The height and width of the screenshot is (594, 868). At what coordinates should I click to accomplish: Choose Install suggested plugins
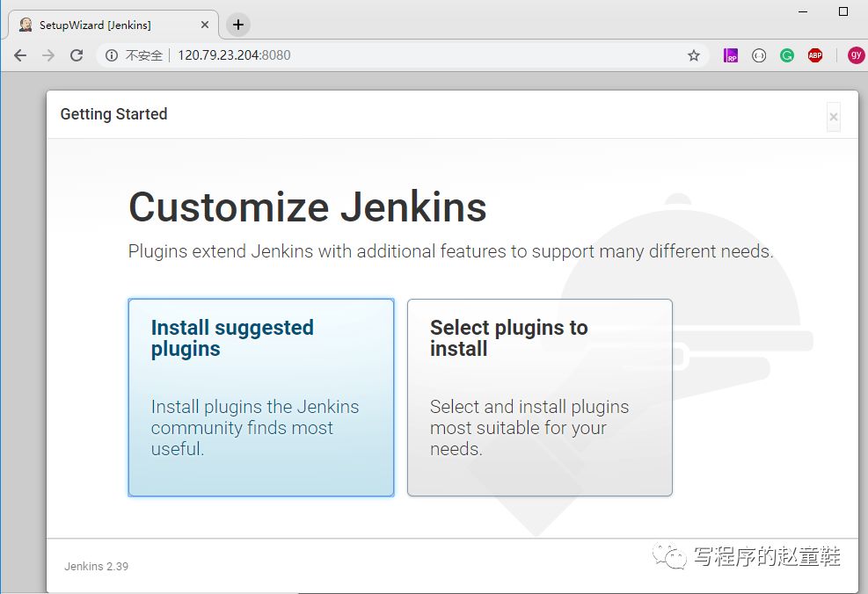(x=261, y=398)
